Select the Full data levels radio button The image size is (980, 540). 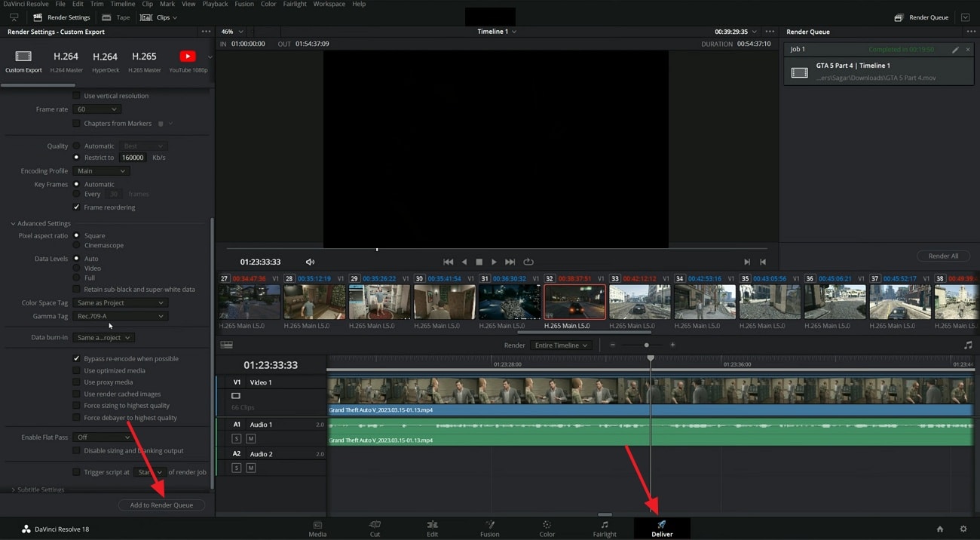78,278
